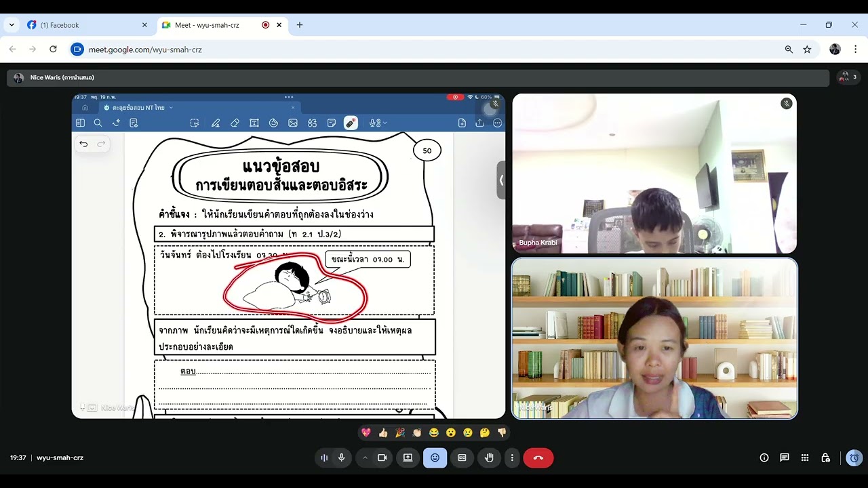Select the Bupha Krabi video tile
Viewport: 868px width, 488px height.
tap(654, 174)
